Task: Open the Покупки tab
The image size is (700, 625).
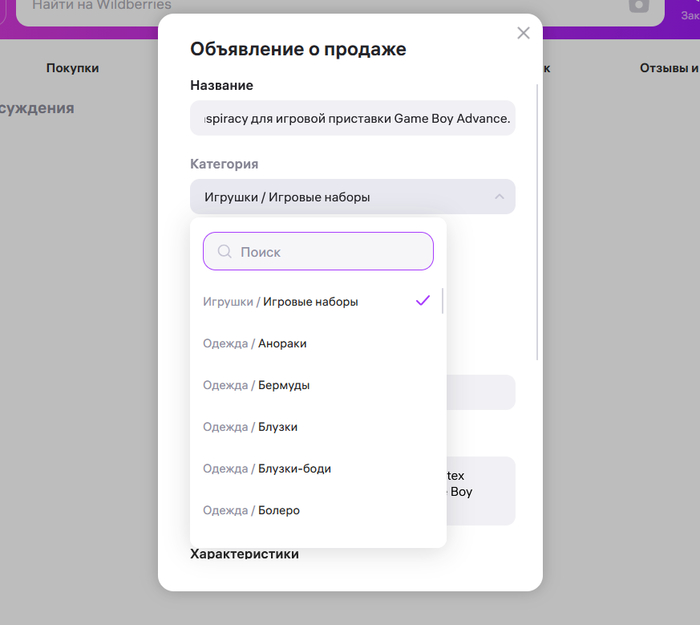Action: [72, 68]
